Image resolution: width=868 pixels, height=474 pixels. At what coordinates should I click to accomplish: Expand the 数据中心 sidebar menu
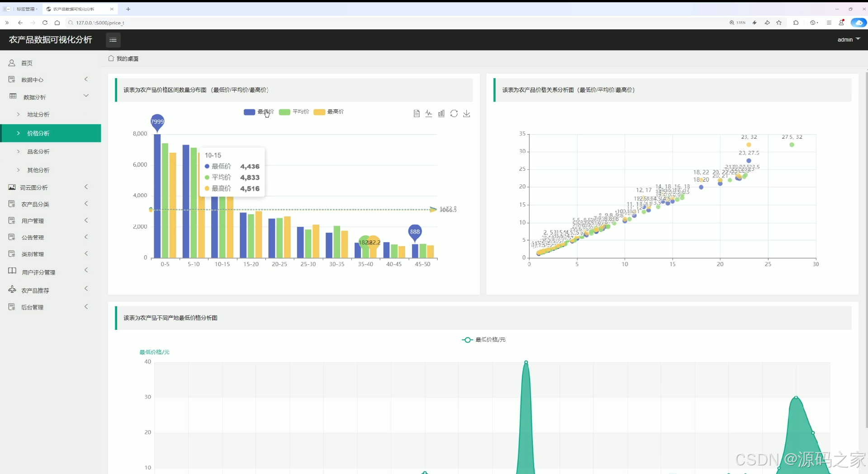click(50, 80)
